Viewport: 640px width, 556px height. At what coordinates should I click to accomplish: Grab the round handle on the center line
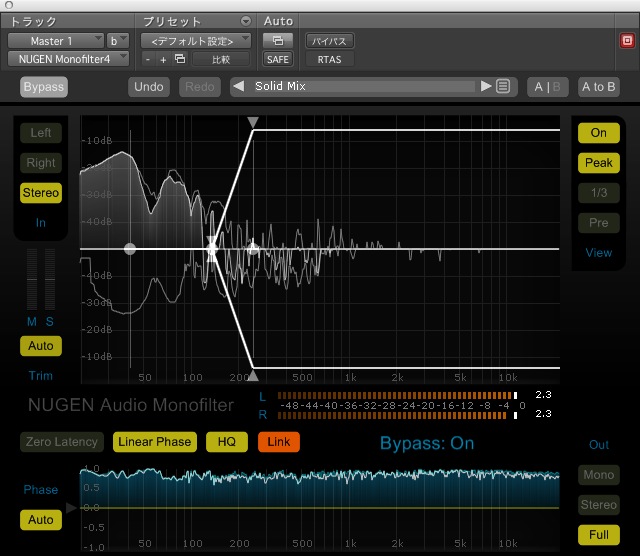tap(130, 249)
